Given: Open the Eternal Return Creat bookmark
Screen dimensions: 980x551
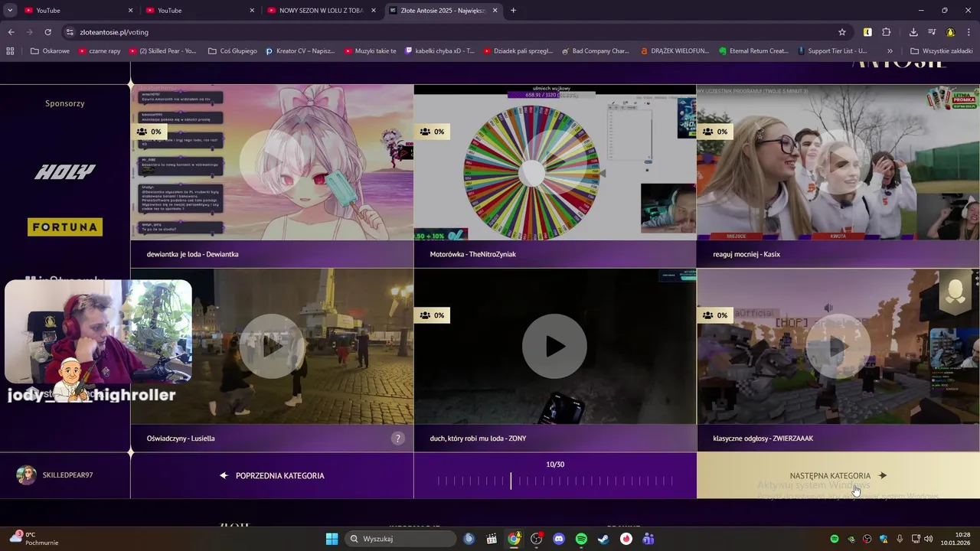Looking at the screenshot, I should pyautogui.click(x=753, y=51).
